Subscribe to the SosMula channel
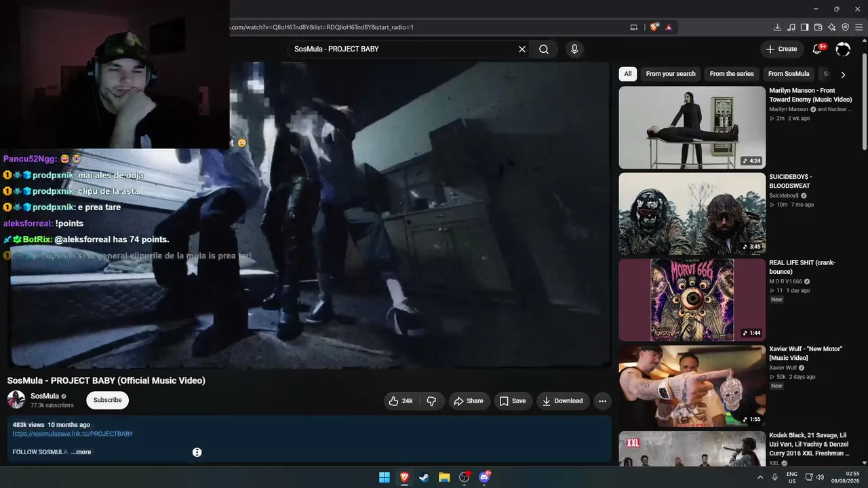Image resolution: width=868 pixels, height=488 pixels. point(107,400)
